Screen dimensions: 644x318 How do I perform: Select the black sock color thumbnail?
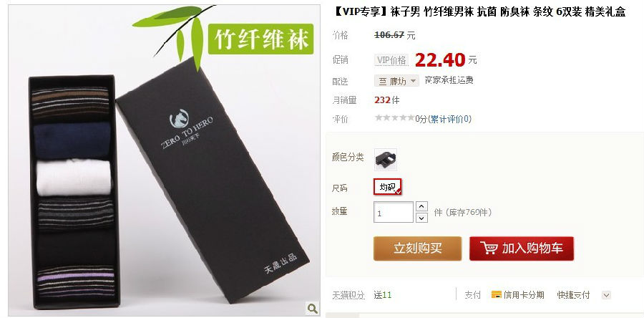(x=386, y=160)
